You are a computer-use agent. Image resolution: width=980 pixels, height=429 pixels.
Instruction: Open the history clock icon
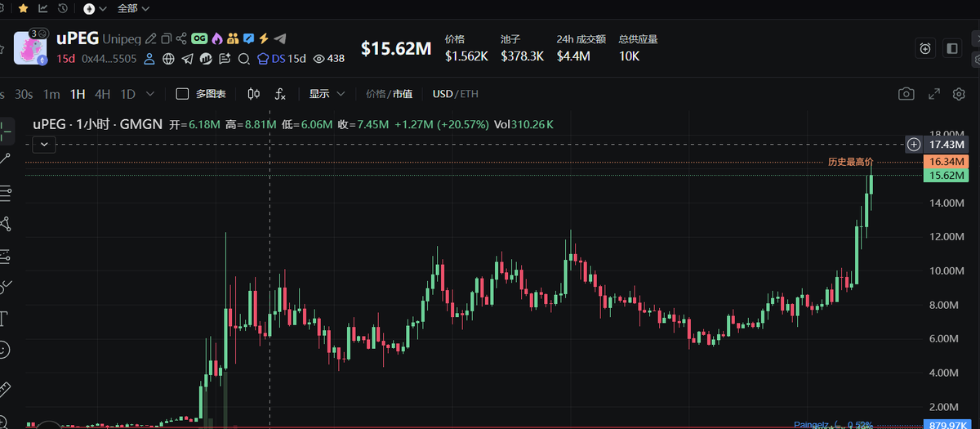63,8
